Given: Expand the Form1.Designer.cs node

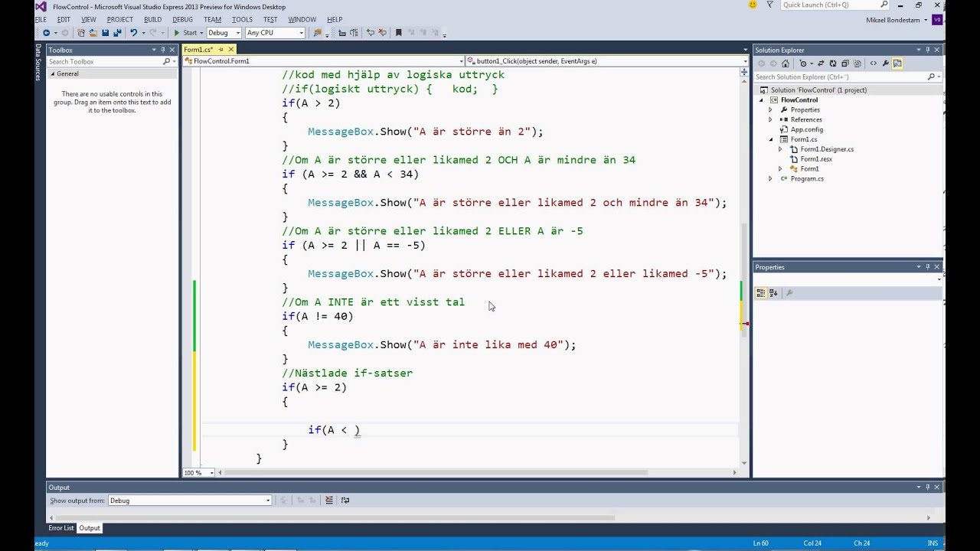Looking at the screenshot, I should click(780, 149).
